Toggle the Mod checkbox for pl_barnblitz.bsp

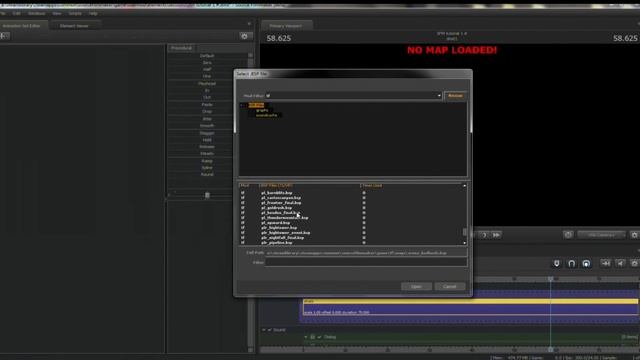click(243, 193)
